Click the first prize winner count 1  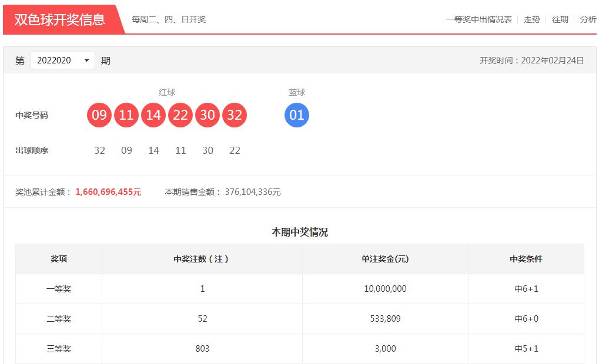(202, 289)
